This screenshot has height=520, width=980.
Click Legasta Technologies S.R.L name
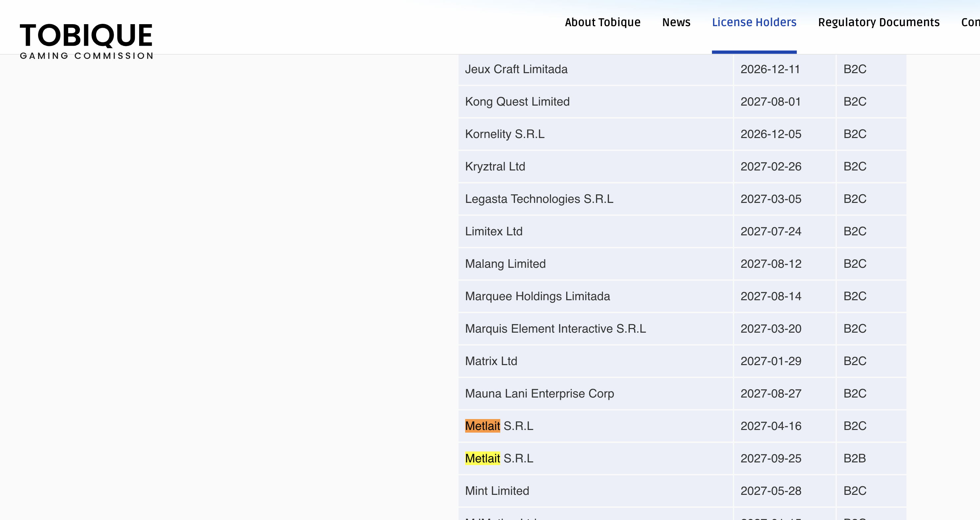539,199
